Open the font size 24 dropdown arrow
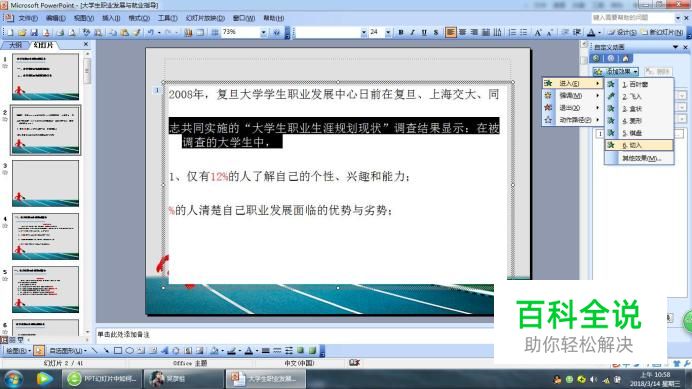Screen dimensions: 692x389 [388, 32]
